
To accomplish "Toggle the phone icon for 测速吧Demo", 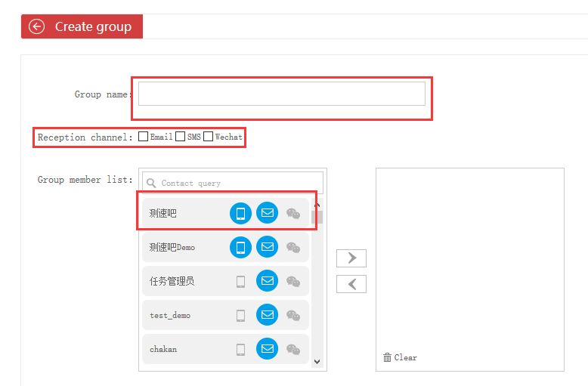I will click(x=240, y=247).
